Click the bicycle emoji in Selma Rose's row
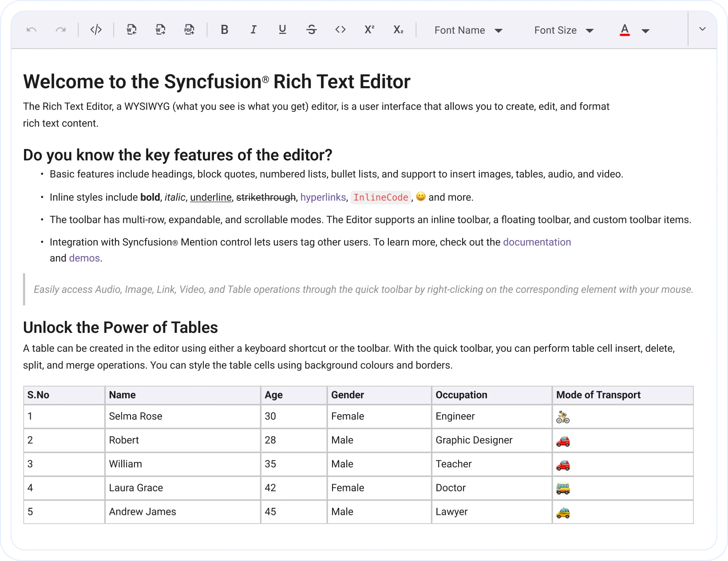The image size is (728, 561). (563, 417)
